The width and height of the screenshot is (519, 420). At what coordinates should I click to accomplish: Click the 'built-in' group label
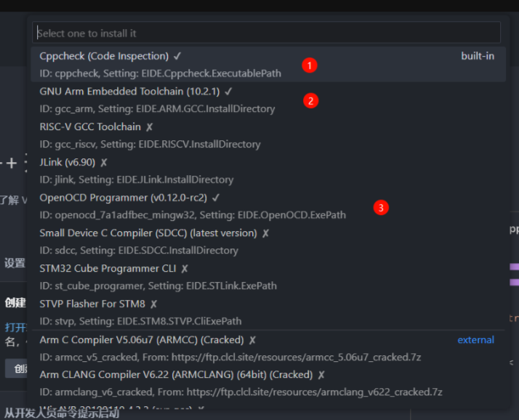pos(478,56)
